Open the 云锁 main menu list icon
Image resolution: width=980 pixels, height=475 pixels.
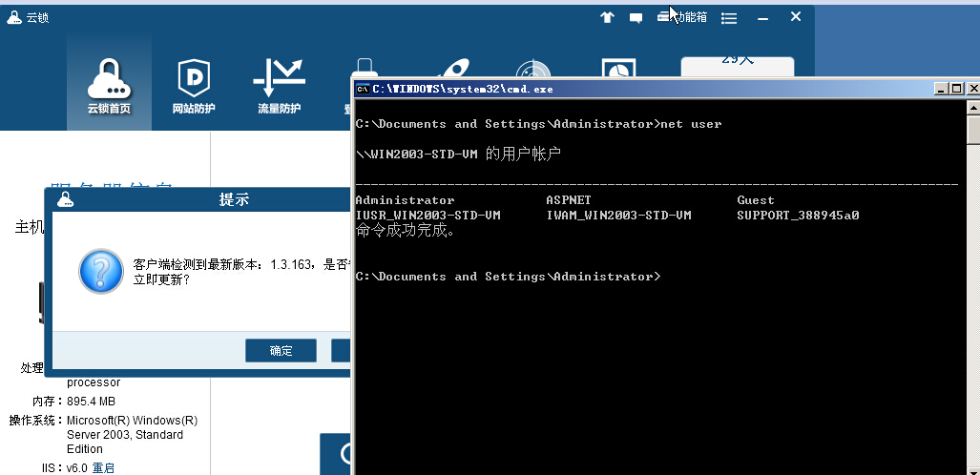[729, 18]
